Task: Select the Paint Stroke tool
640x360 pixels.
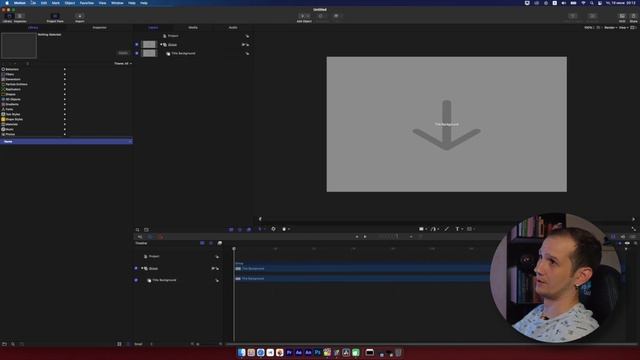Action: (447, 229)
